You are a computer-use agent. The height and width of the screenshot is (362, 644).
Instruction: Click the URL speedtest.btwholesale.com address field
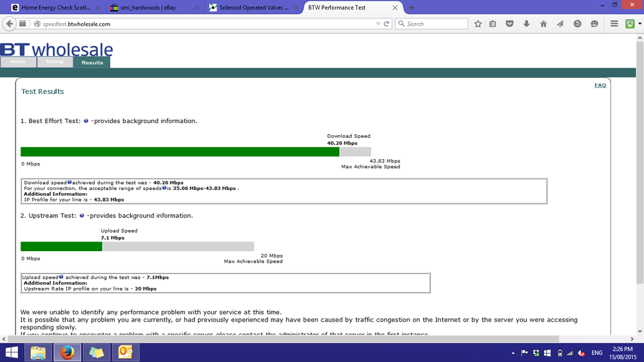pos(206,24)
